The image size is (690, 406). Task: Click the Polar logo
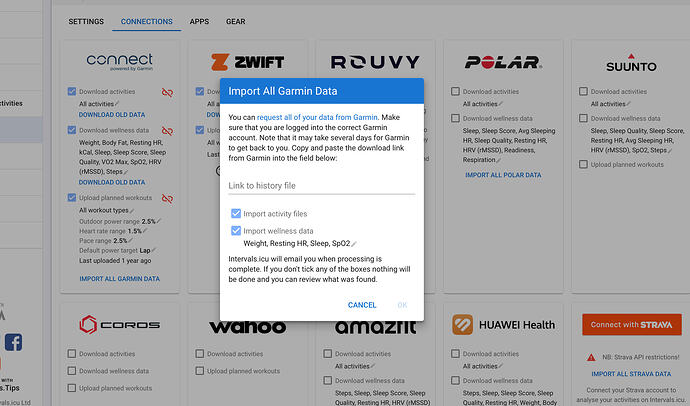tap(503, 62)
